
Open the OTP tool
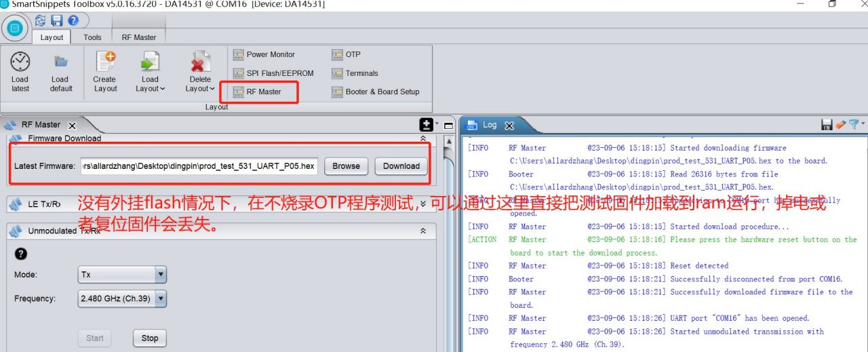point(346,54)
